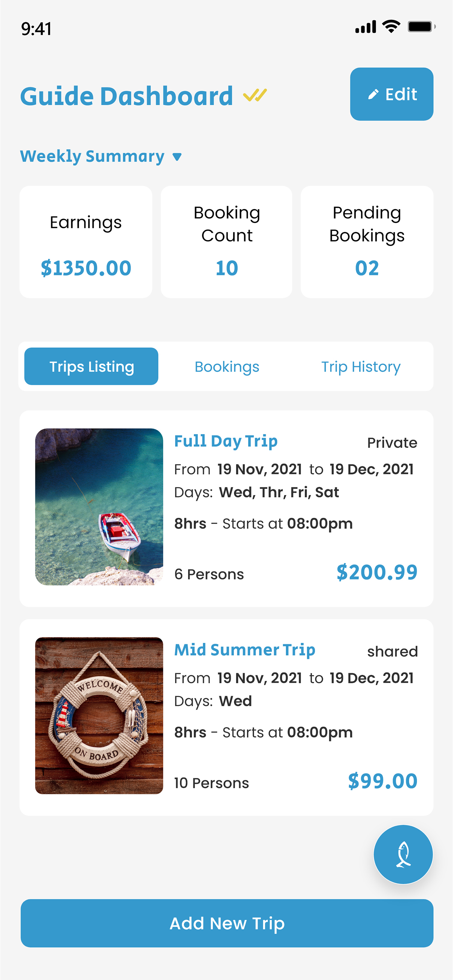Switch to the Bookings tab
Viewport: 453px width, 980px height.
[x=227, y=367]
